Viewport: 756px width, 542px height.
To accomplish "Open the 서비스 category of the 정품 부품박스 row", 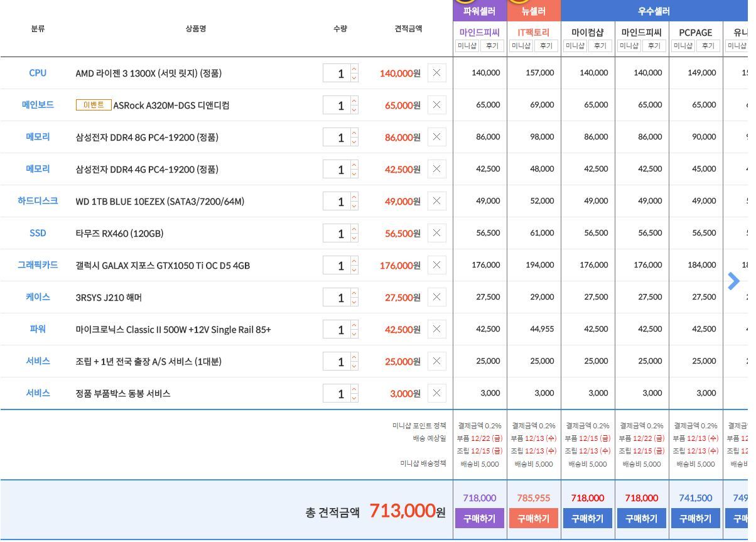I will tap(38, 393).
